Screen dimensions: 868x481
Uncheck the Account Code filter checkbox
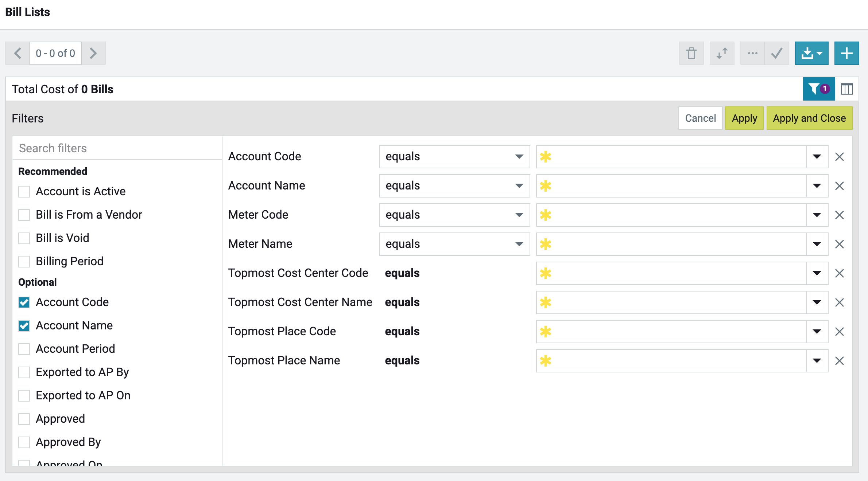(x=24, y=302)
